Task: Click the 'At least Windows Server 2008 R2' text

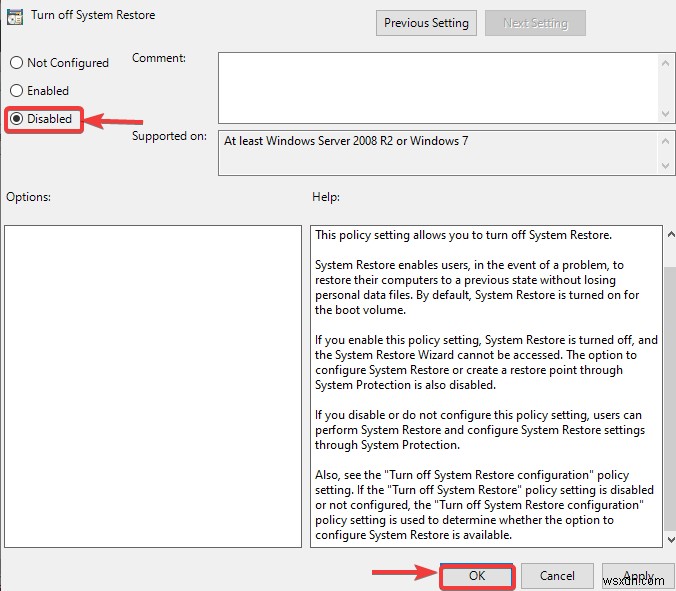Action: pos(346,141)
